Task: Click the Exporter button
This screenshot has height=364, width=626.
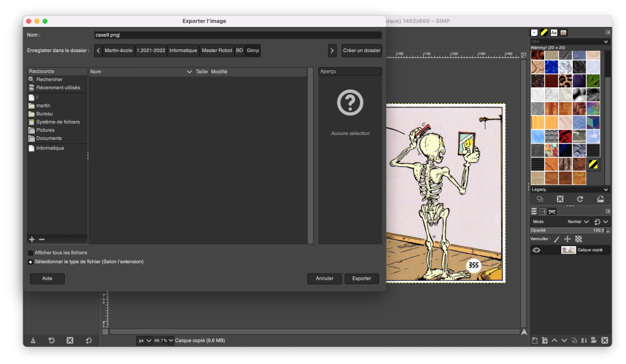Action: point(362,278)
